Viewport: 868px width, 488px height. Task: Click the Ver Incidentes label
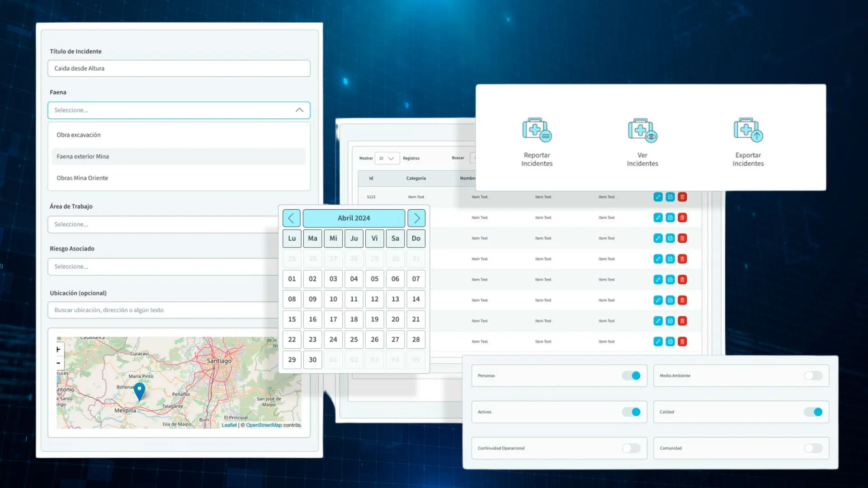pyautogui.click(x=642, y=160)
